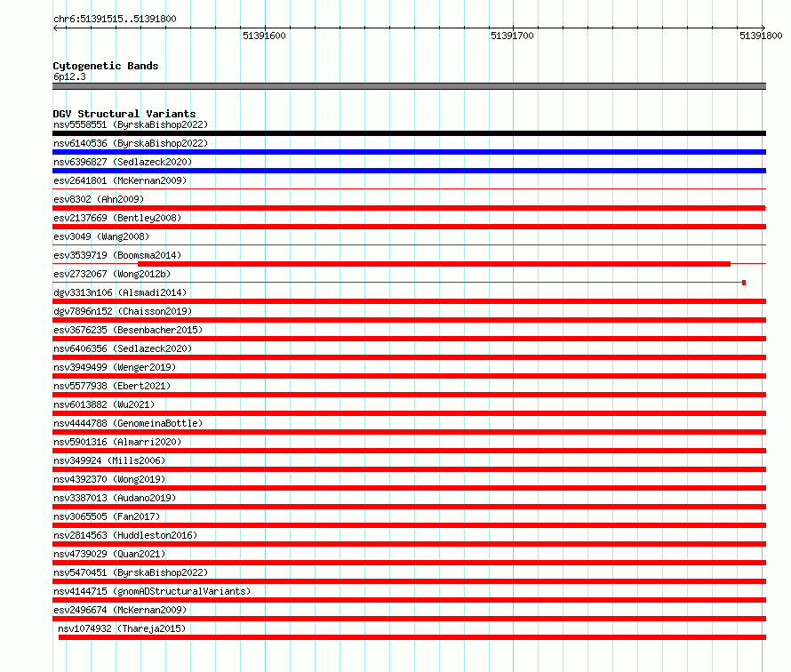Click the 51391800 ruler position label

(x=761, y=36)
